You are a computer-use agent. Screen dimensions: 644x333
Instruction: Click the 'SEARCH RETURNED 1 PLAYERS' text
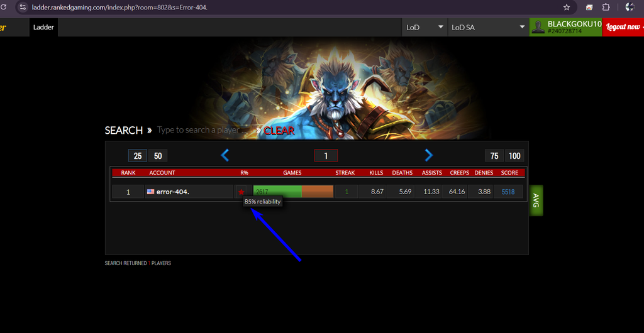pyautogui.click(x=138, y=263)
